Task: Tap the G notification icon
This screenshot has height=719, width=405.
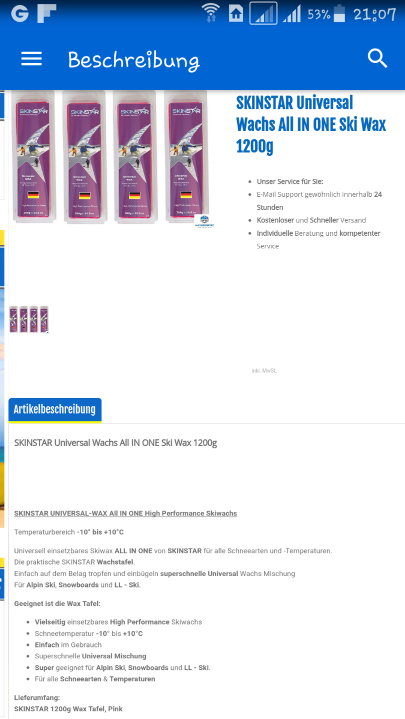Action: point(20,13)
